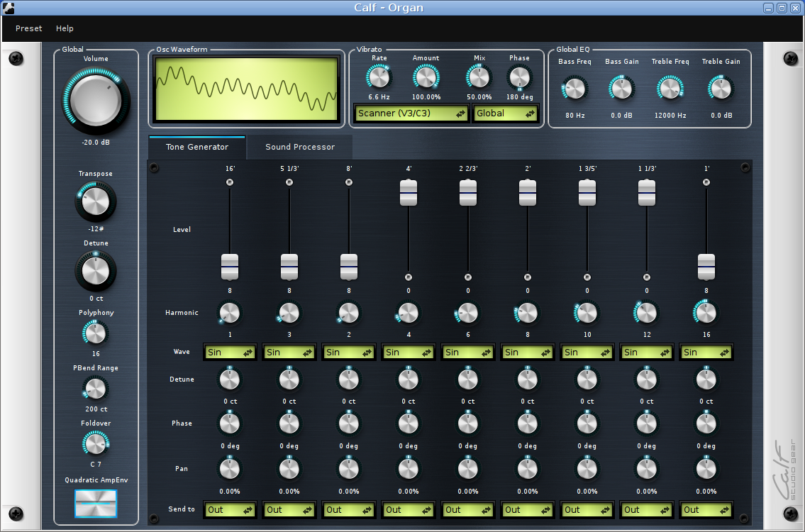Click the Harmonic knob showing value 6

point(468,313)
